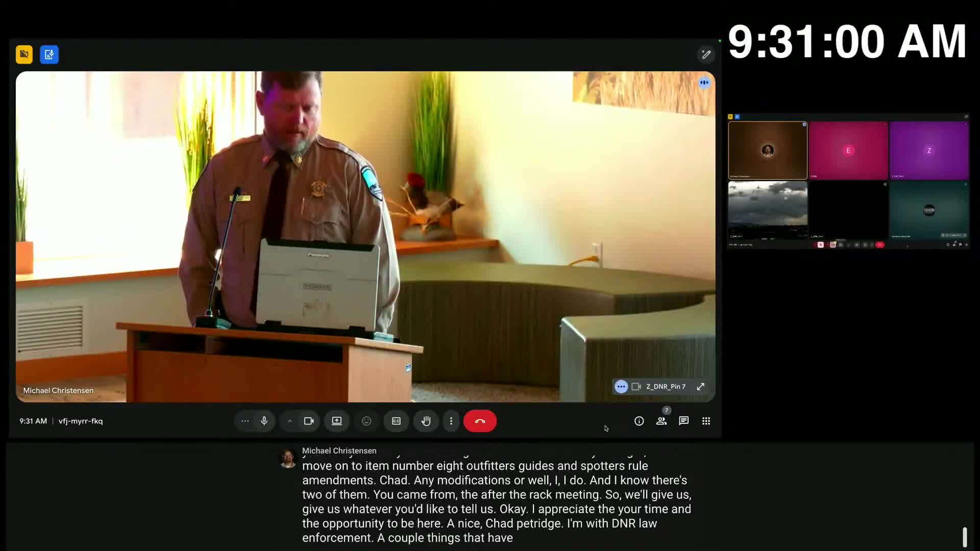Click the magic wand effects icon
The image size is (980, 551).
pyautogui.click(x=706, y=55)
